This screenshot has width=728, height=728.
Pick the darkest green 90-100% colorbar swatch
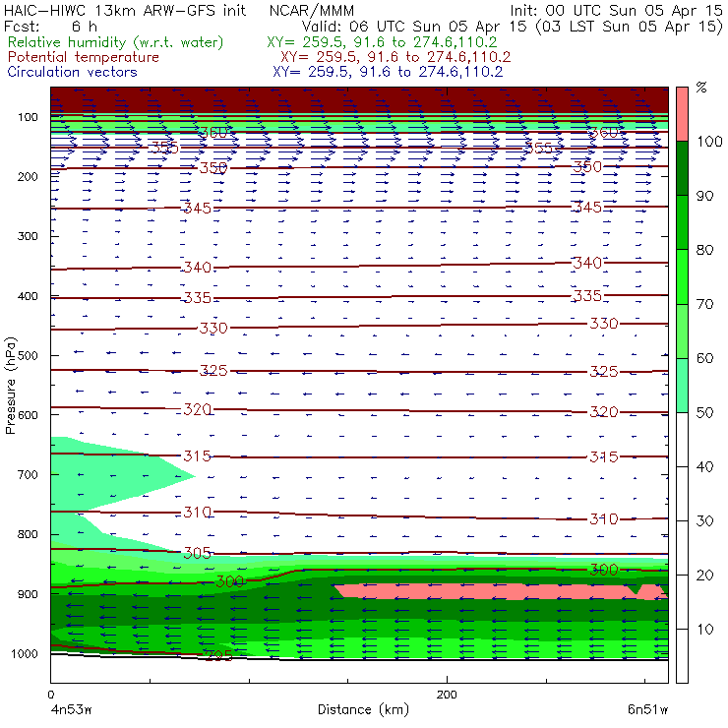click(682, 168)
